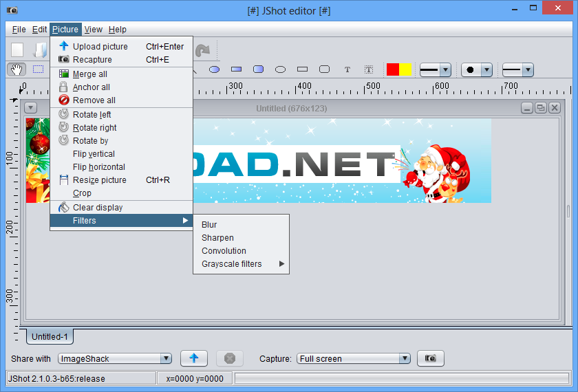Apply the Blur filter

coord(241,225)
